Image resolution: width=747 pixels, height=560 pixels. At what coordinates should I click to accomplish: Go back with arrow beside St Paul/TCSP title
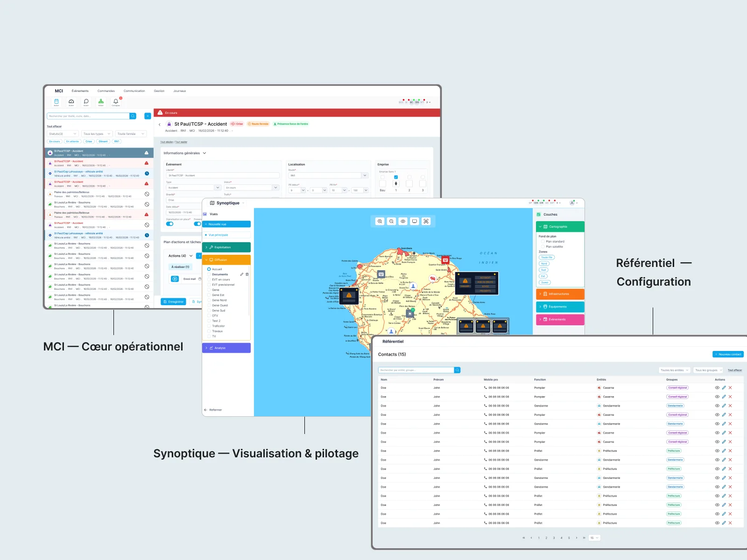coord(160,125)
